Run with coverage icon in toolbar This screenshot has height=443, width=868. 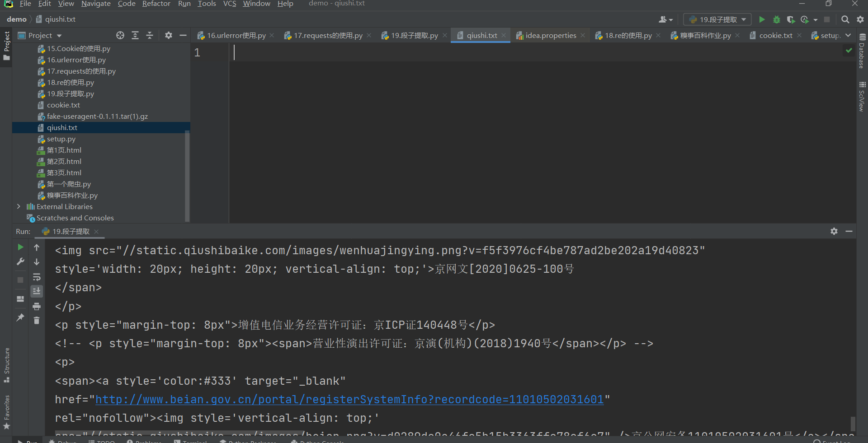(791, 19)
